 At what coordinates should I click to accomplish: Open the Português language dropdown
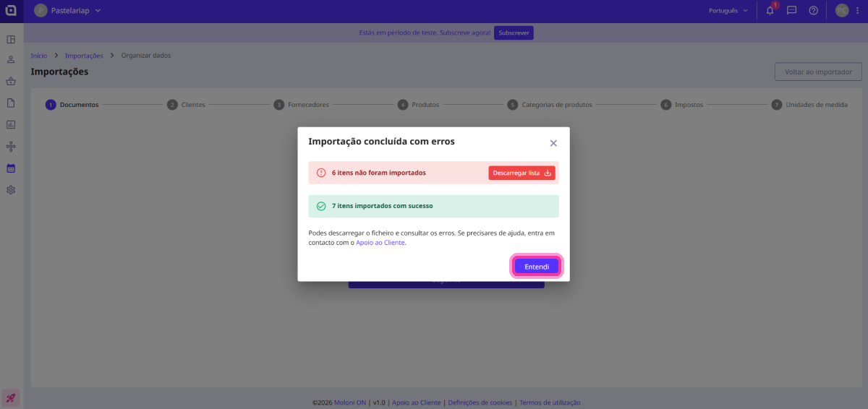tap(728, 11)
